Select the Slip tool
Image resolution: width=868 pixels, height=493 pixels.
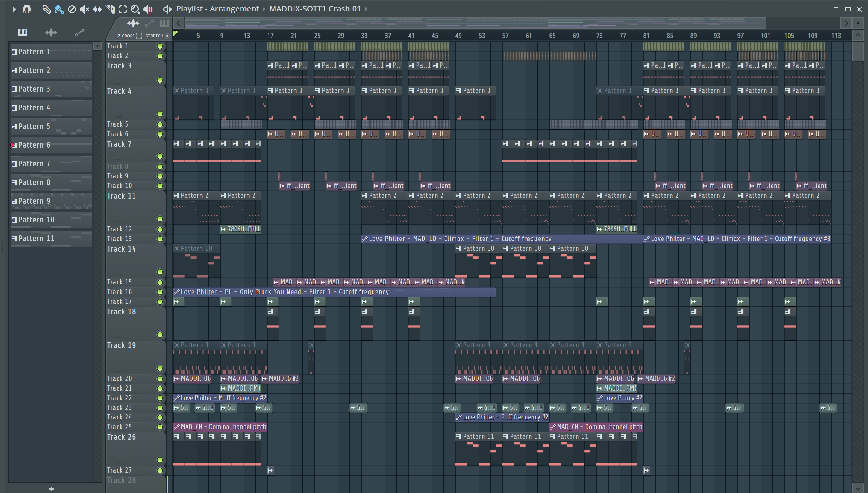tap(97, 9)
